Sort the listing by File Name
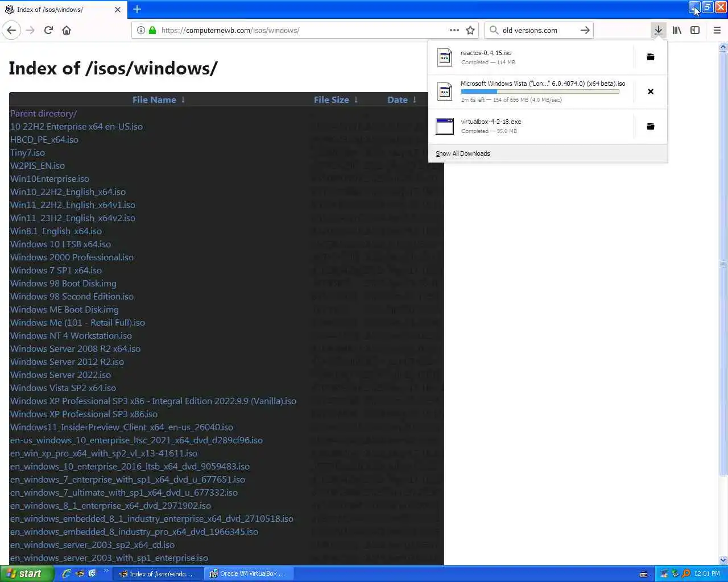This screenshot has height=582, width=728. [x=154, y=99]
